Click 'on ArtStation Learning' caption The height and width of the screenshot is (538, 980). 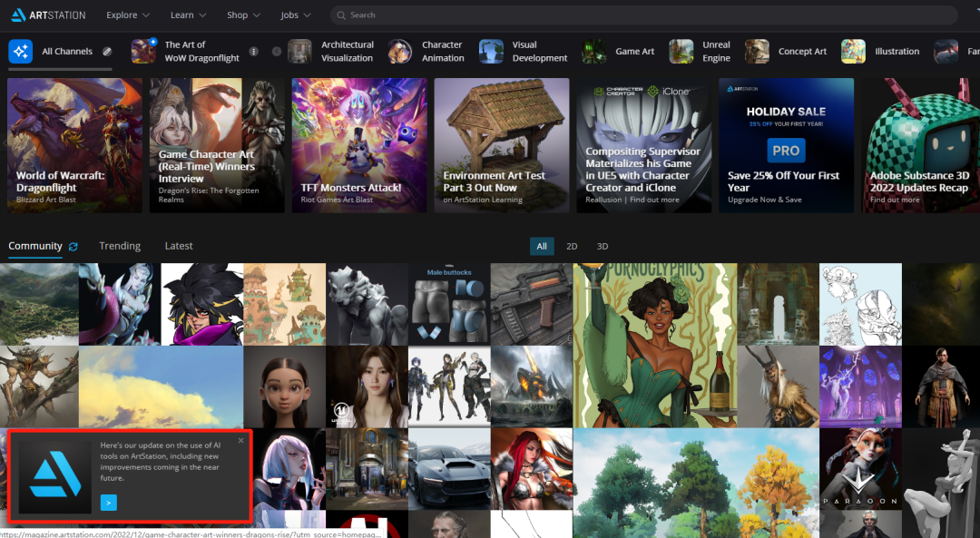pos(483,200)
